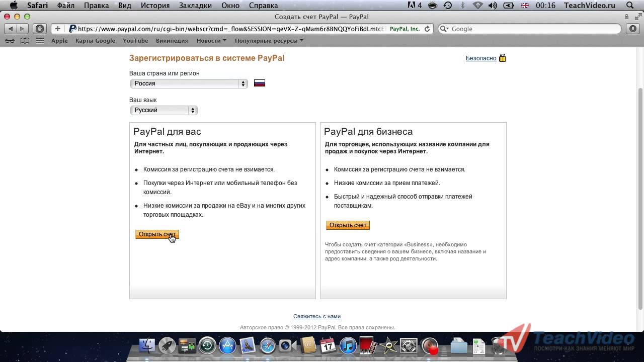
Task: Click the security padlock icon next to Безопасно
Action: pos(502,58)
